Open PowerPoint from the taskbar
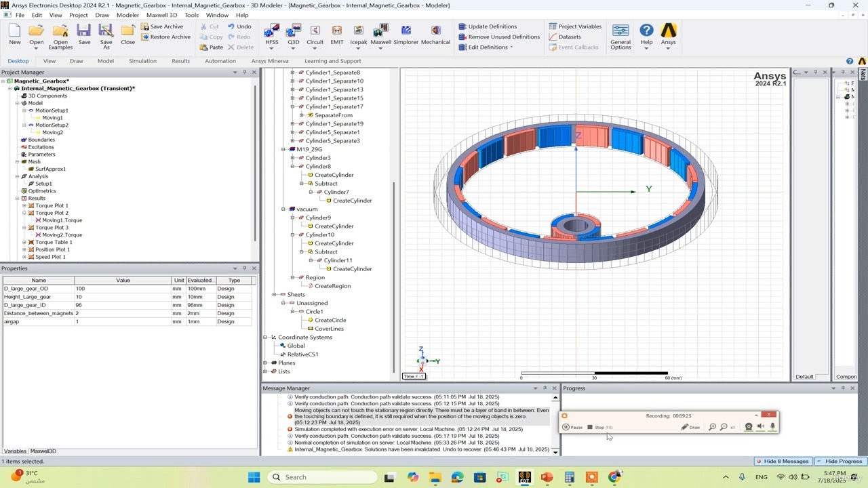Viewport: 868px width, 488px height. click(547, 477)
